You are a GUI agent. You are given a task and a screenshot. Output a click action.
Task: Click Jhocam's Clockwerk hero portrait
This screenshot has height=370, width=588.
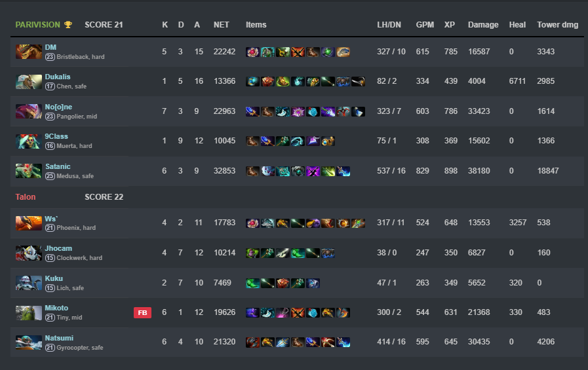pyautogui.click(x=28, y=253)
